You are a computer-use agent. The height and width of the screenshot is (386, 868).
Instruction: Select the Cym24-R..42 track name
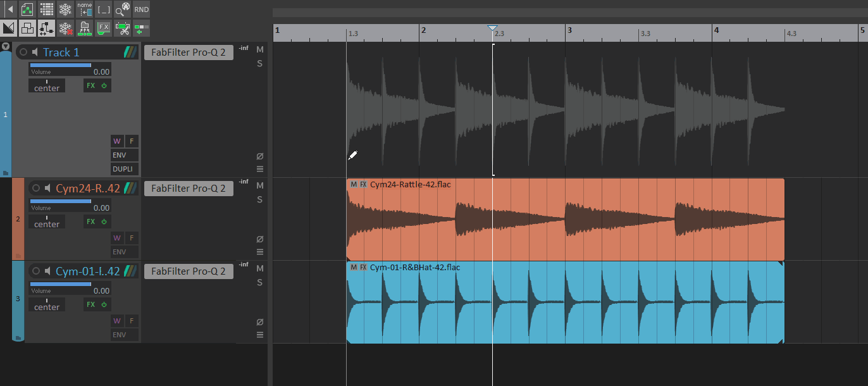[x=87, y=188]
